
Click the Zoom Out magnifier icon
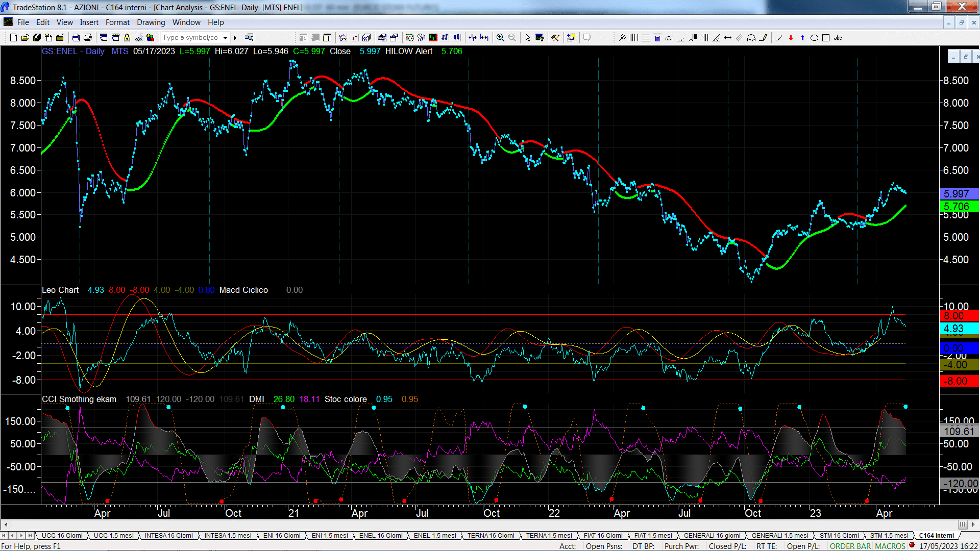512,37
